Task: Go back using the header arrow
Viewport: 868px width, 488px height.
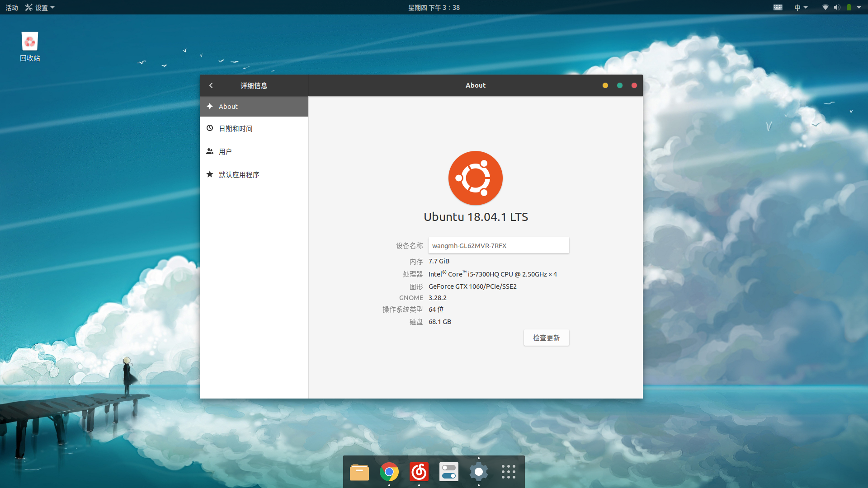Action: tap(211, 85)
